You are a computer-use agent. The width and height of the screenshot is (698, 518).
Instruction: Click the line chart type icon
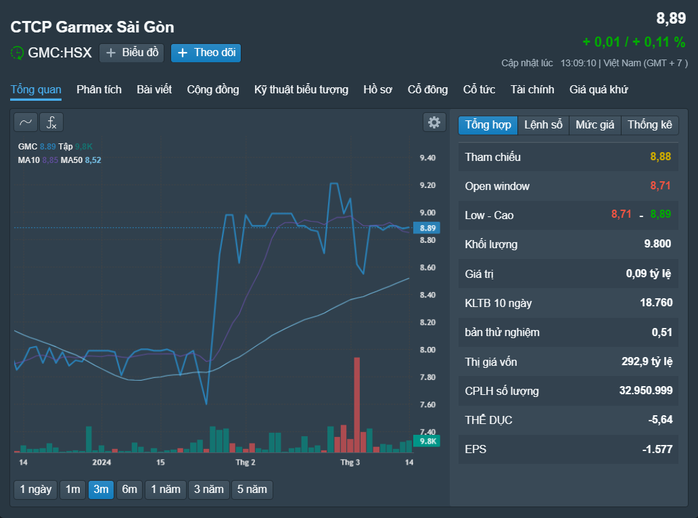tap(25, 122)
